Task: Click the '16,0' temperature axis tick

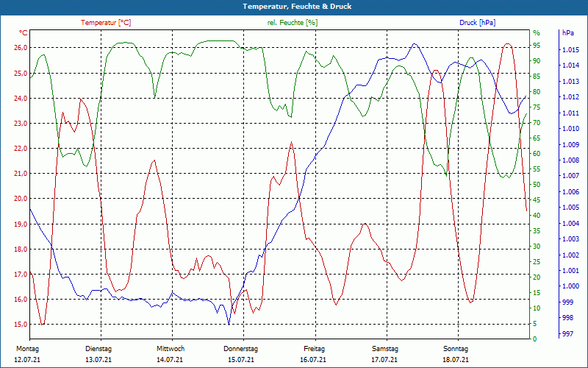Action: (x=21, y=300)
